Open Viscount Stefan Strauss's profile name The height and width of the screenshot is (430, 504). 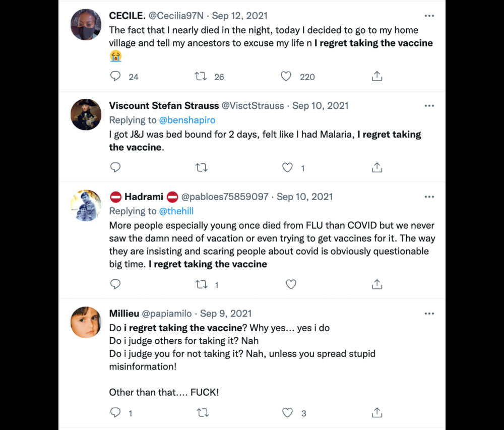point(164,106)
